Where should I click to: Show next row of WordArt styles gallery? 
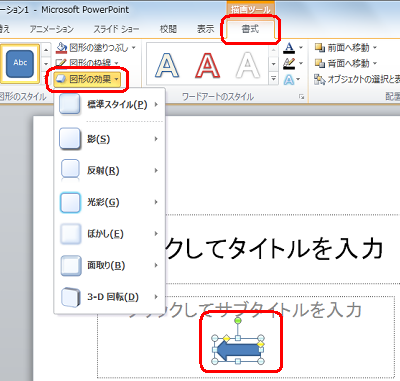coord(273,64)
